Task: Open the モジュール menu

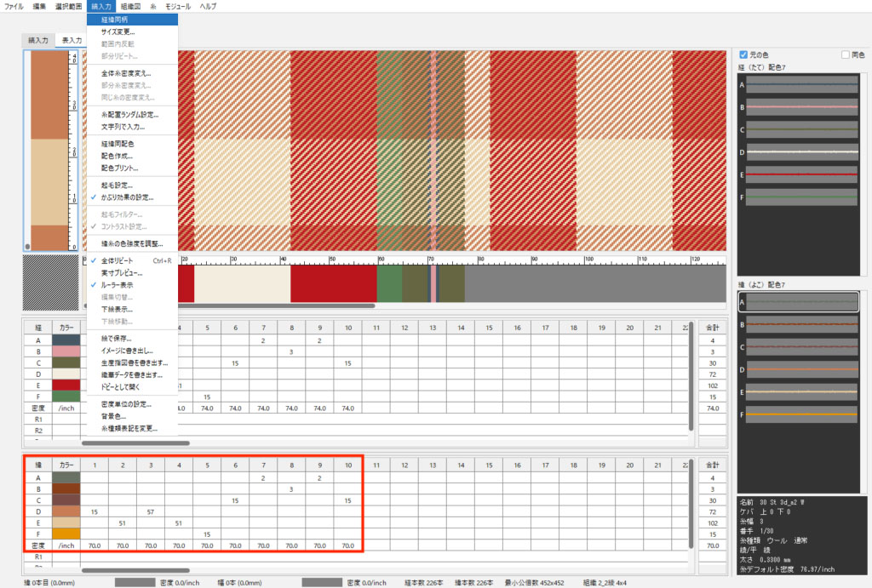Action: (x=178, y=6)
